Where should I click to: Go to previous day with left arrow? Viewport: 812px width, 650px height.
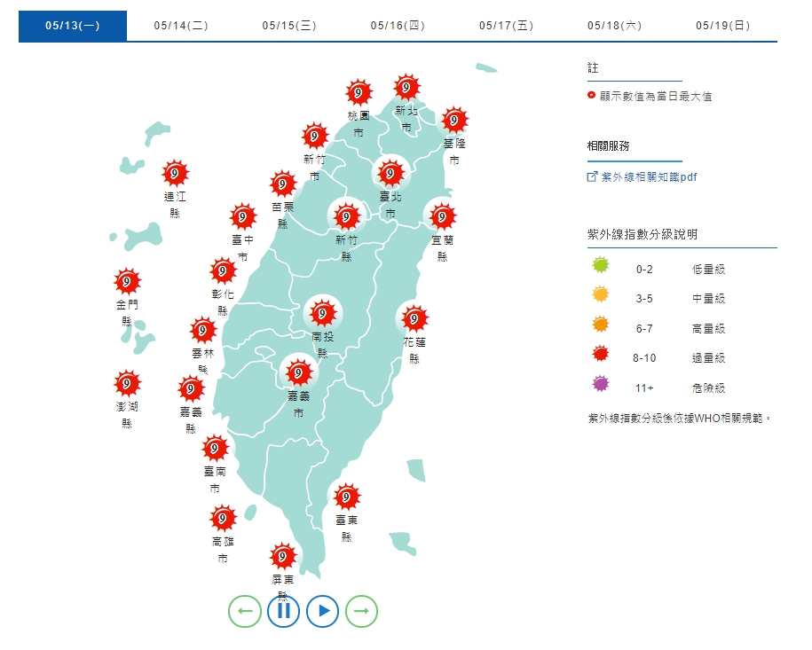click(244, 611)
